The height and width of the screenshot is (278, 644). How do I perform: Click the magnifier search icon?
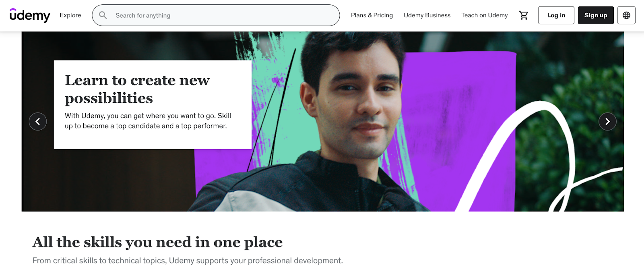pos(103,15)
